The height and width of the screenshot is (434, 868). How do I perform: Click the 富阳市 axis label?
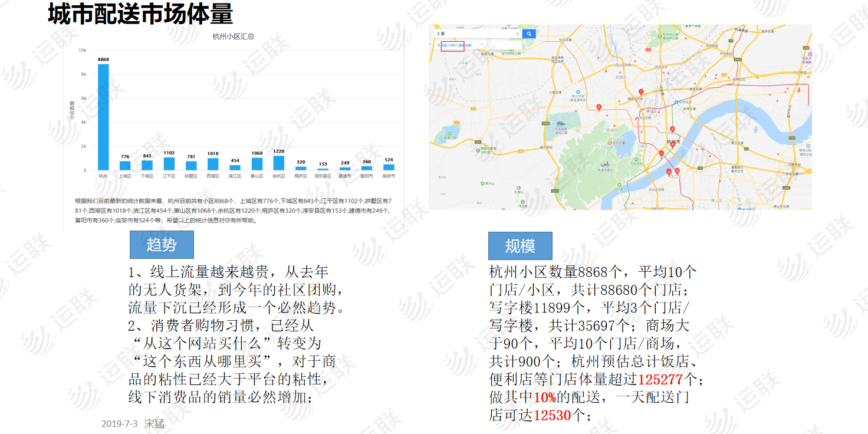tap(367, 176)
